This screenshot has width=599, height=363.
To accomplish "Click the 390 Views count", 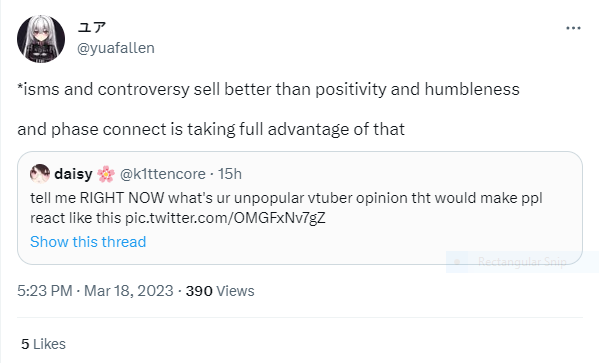I will point(220,291).
